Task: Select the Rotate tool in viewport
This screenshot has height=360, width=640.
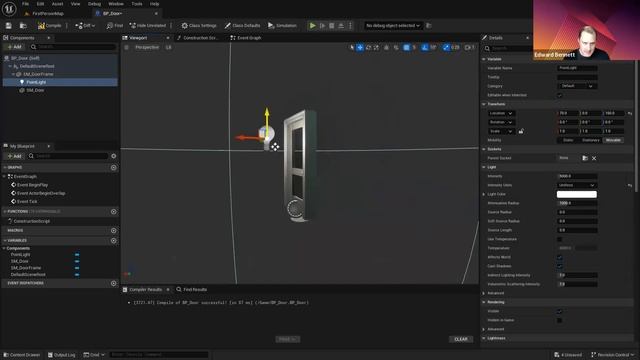Action: pos(368,48)
